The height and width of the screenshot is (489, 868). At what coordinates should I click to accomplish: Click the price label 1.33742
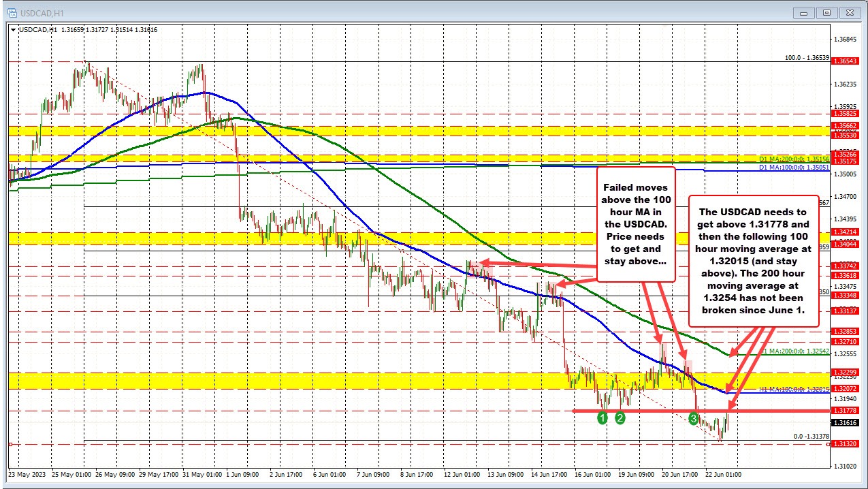(843, 266)
